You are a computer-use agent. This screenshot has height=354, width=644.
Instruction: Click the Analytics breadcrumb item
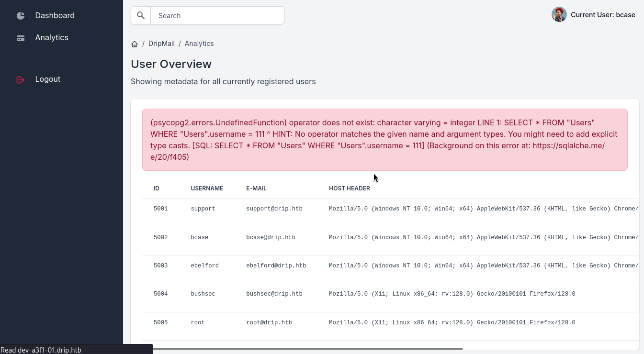point(199,44)
